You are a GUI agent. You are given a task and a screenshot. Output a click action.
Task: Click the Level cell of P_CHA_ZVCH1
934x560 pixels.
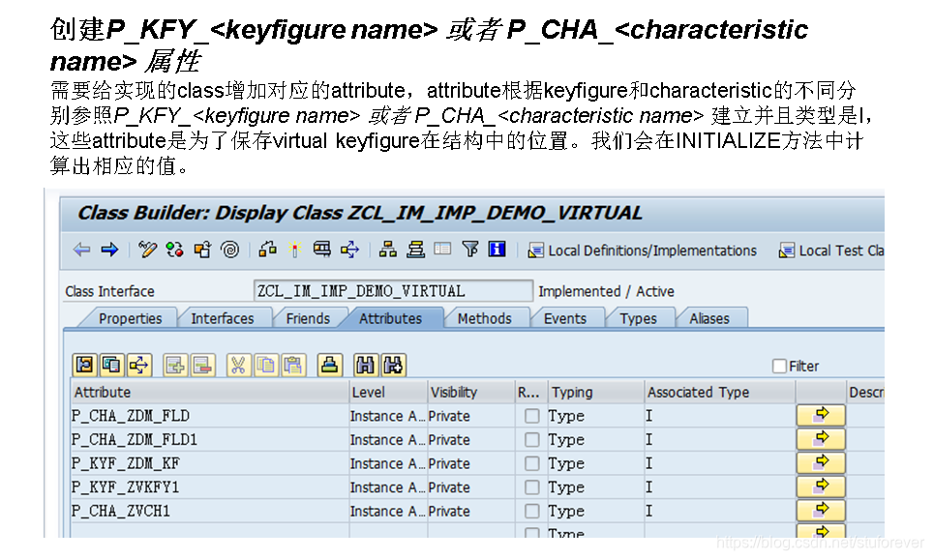click(388, 511)
